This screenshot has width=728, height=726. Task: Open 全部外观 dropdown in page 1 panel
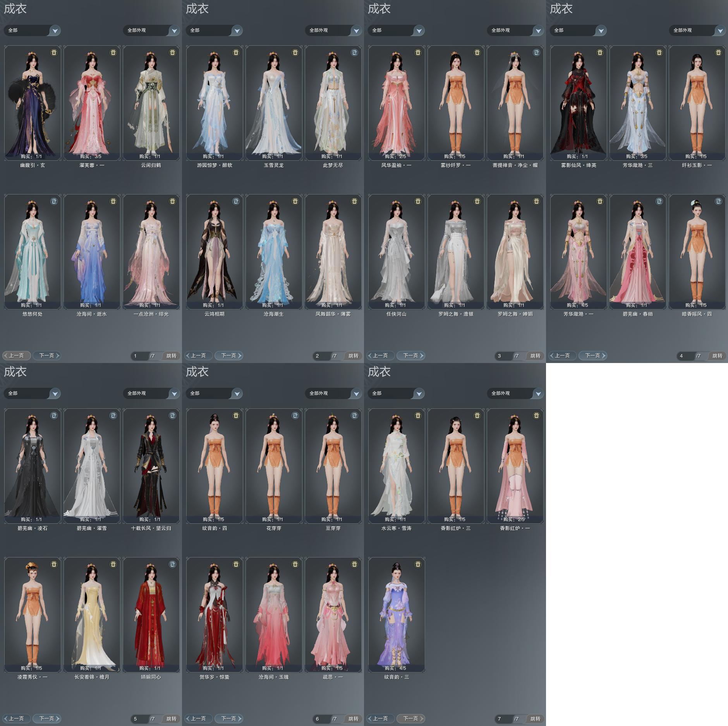coord(151,30)
